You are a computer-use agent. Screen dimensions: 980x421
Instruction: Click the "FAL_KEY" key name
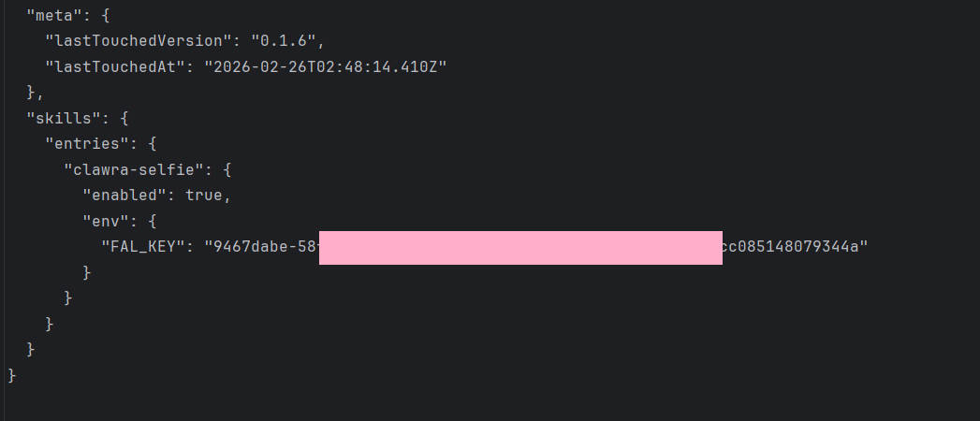(139, 247)
